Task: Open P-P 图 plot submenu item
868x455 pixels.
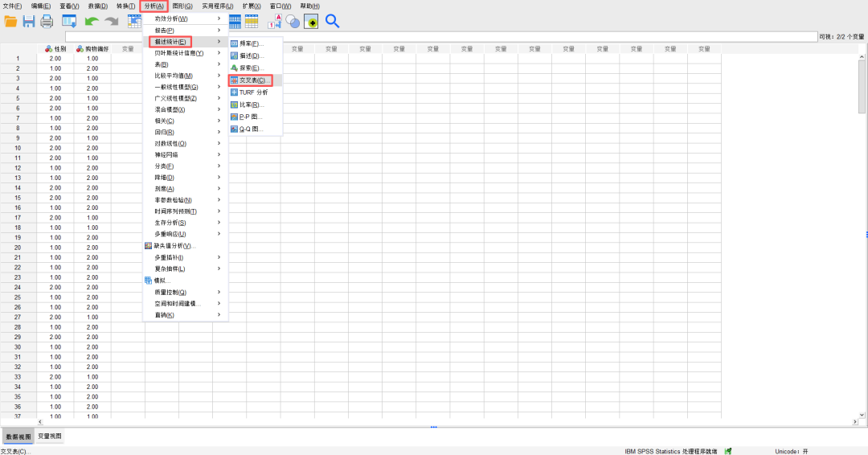Action: pyautogui.click(x=256, y=117)
